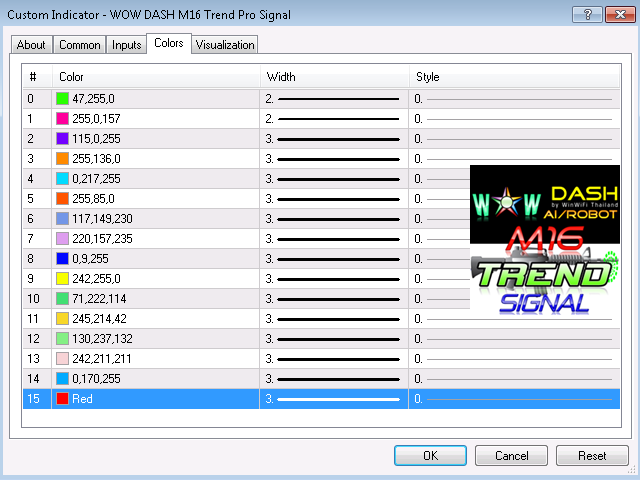Close the Custom Indicator dialog

(620, 15)
